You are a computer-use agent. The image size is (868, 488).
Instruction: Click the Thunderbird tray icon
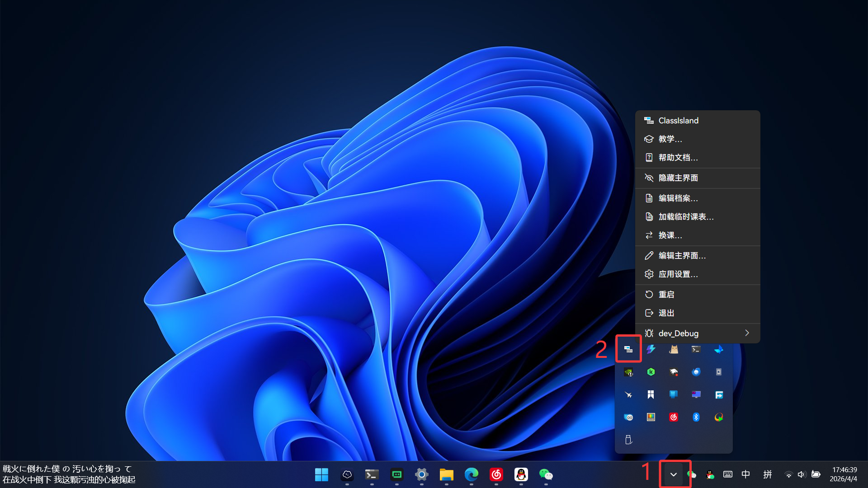pyautogui.click(x=696, y=372)
